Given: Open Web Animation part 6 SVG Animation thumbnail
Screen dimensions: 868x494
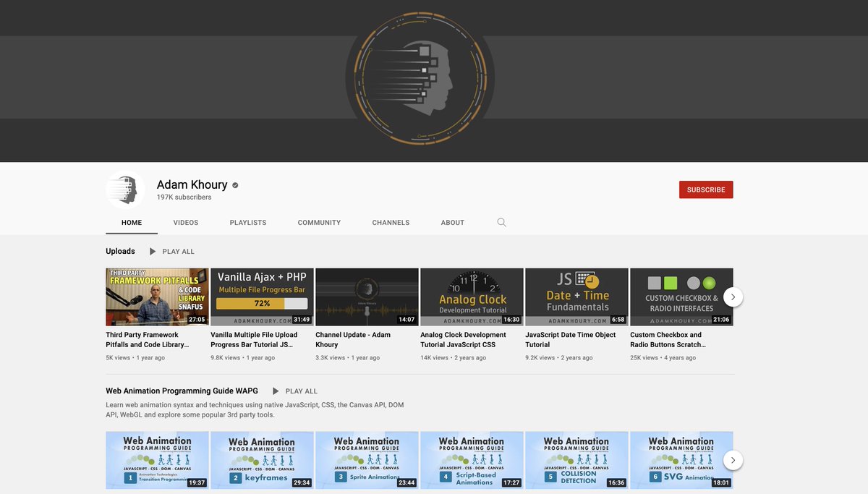Looking at the screenshot, I should click(681, 460).
